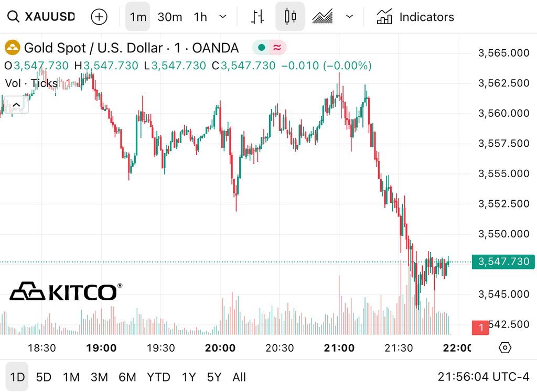Click the 21:56:04 UTC-4 timezone label

483,377
